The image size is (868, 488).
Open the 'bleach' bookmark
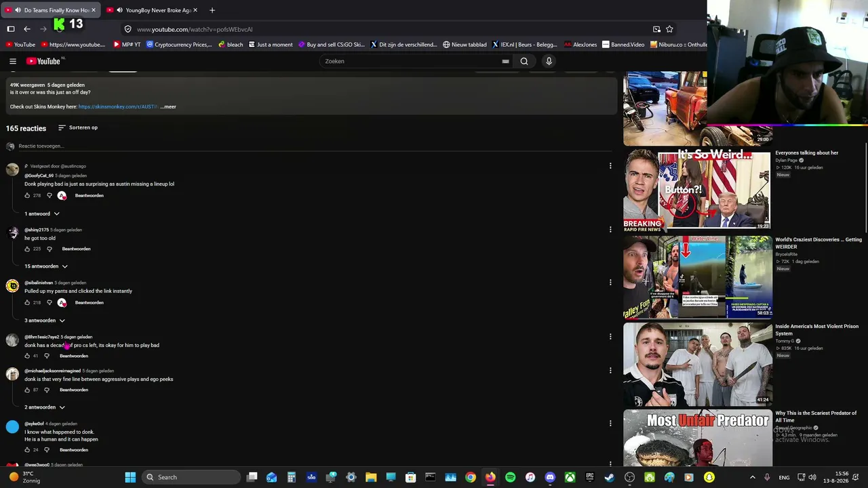click(x=231, y=45)
